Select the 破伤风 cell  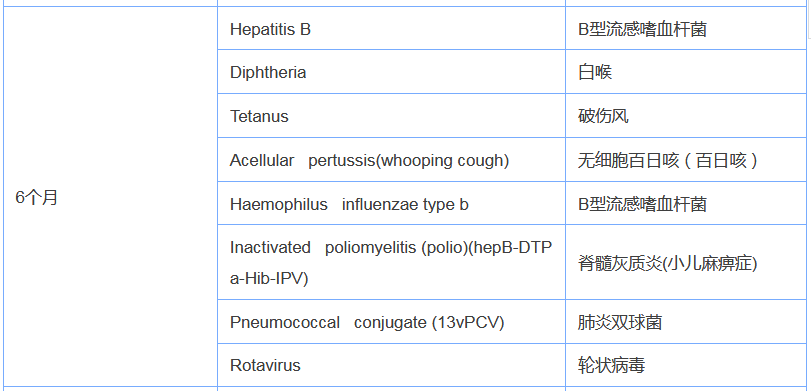coord(686,116)
